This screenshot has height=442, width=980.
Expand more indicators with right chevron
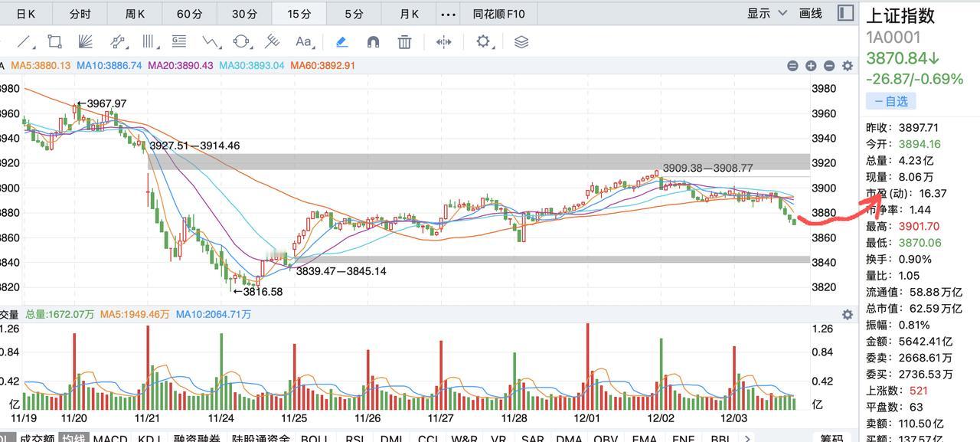(x=747, y=438)
